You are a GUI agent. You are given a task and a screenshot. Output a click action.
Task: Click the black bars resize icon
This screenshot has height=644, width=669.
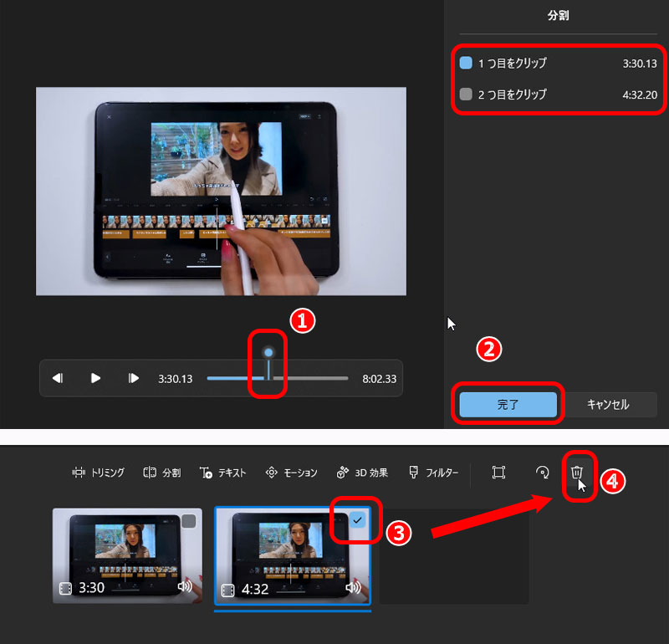point(498,473)
